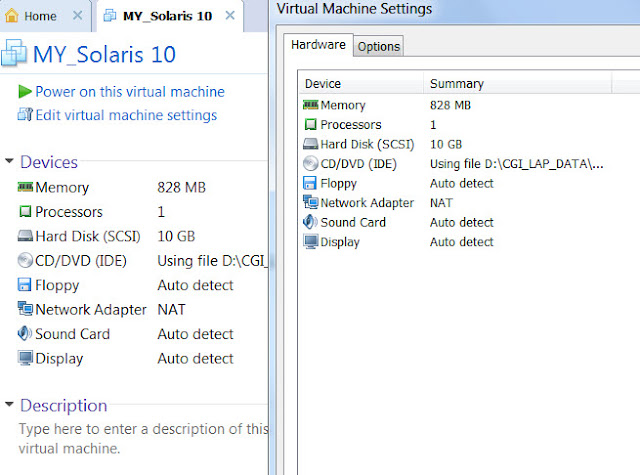Select Memory row in hardware device list

point(343,105)
